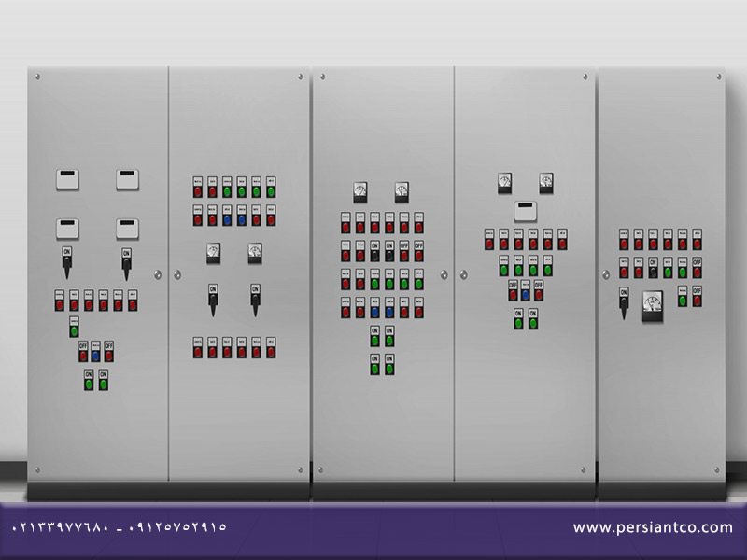Push the upper OFF button on the rightmost cabinet

pos(697,268)
